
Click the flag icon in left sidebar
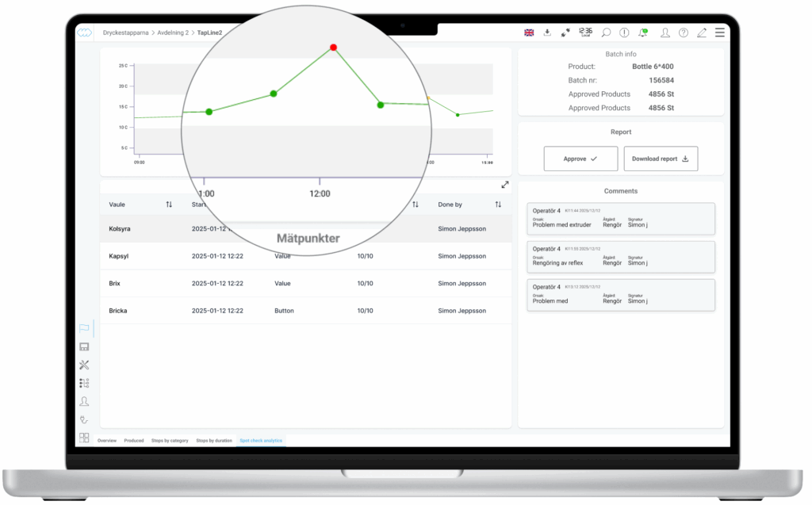84,328
